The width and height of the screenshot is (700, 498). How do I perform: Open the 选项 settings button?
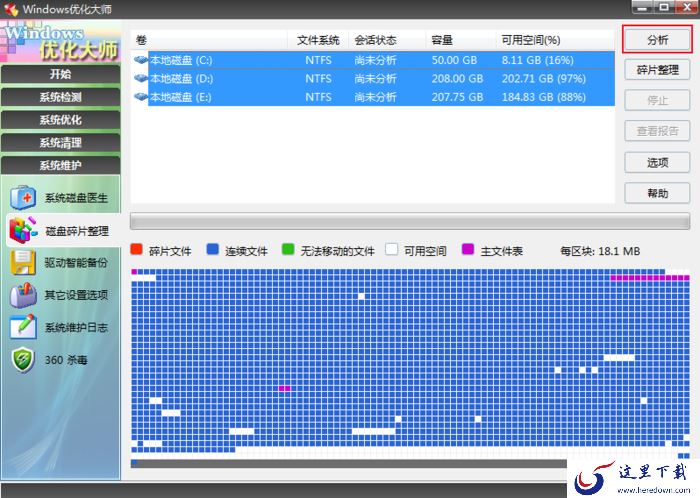pyautogui.click(x=657, y=162)
